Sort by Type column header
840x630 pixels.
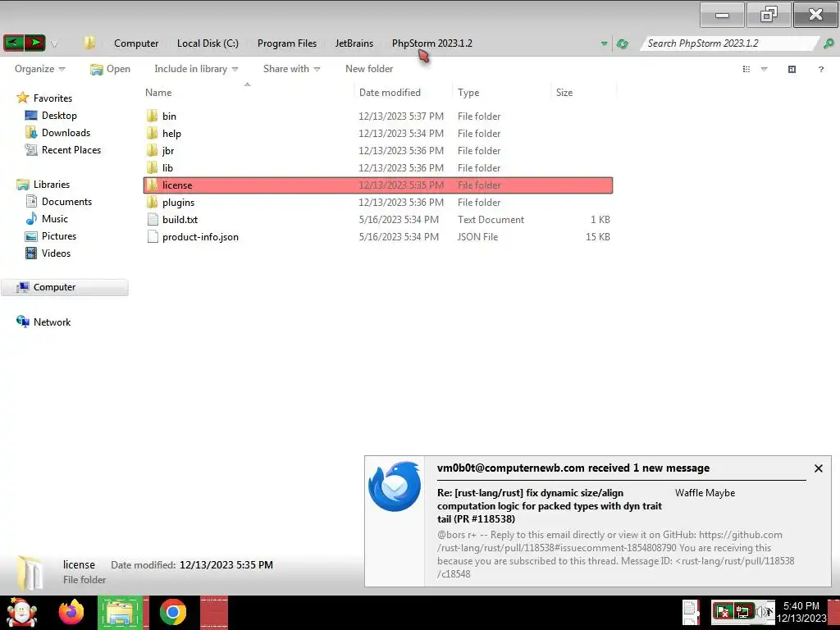[468, 93]
